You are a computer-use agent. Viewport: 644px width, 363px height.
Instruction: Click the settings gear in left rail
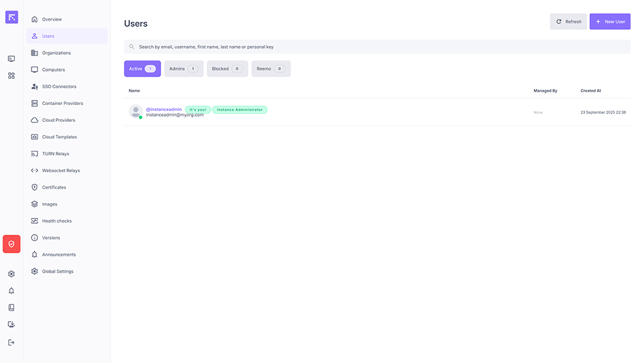click(x=12, y=274)
